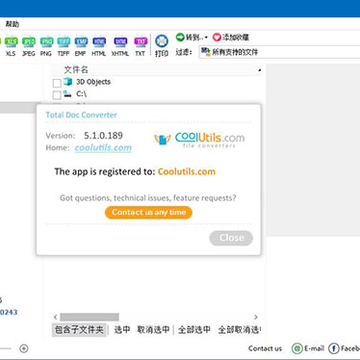The width and height of the screenshot is (360, 360).
Task: Open the Facebook link icon
Action: [x=334, y=349]
